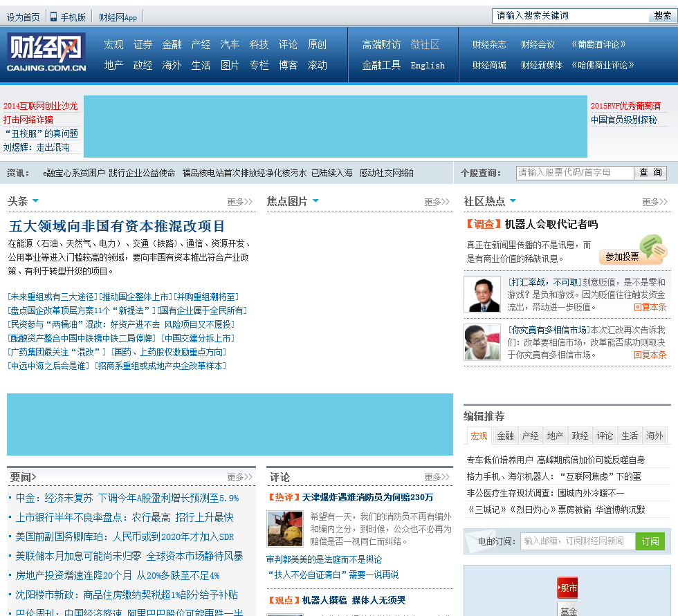Open the 机器人撰稿 媒体人无须哭 viewpoint link
This screenshot has height=616, width=678.
tap(354, 600)
